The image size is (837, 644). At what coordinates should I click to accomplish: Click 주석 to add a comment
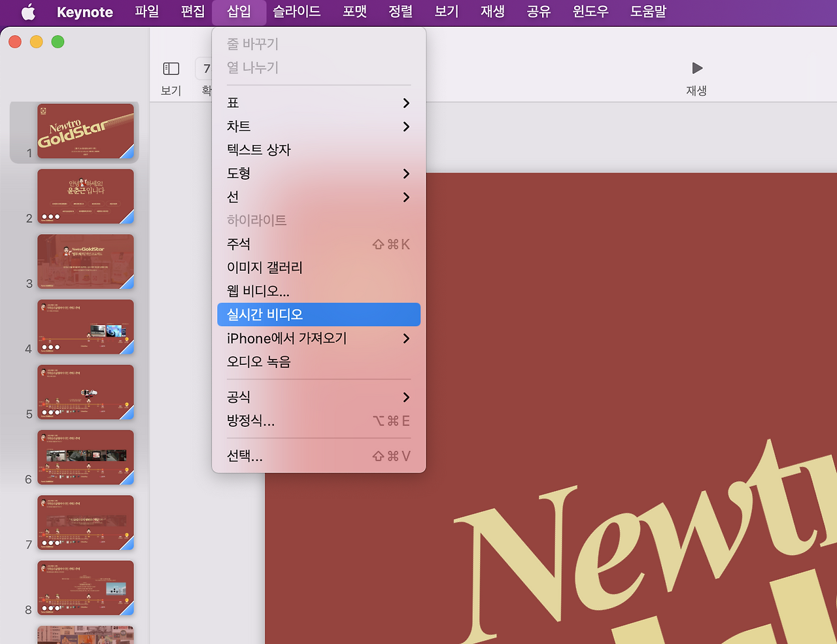pos(239,243)
